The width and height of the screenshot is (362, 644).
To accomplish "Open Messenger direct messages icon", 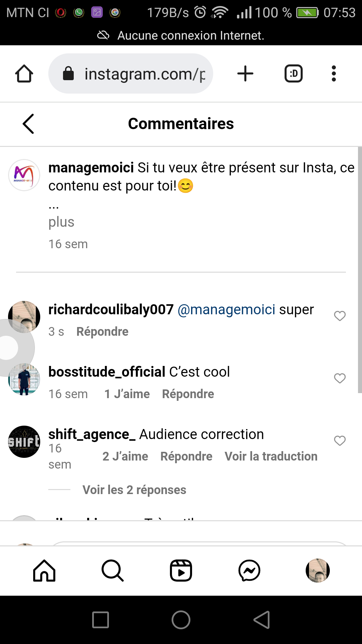I will point(249,571).
